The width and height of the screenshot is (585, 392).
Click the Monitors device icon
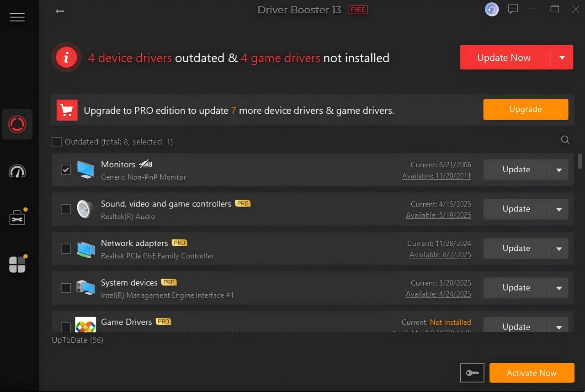coord(85,170)
